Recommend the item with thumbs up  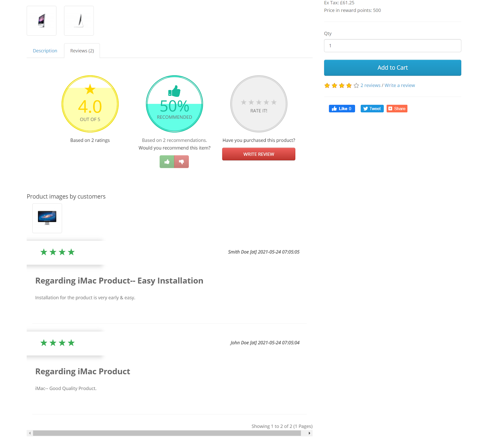tap(167, 162)
